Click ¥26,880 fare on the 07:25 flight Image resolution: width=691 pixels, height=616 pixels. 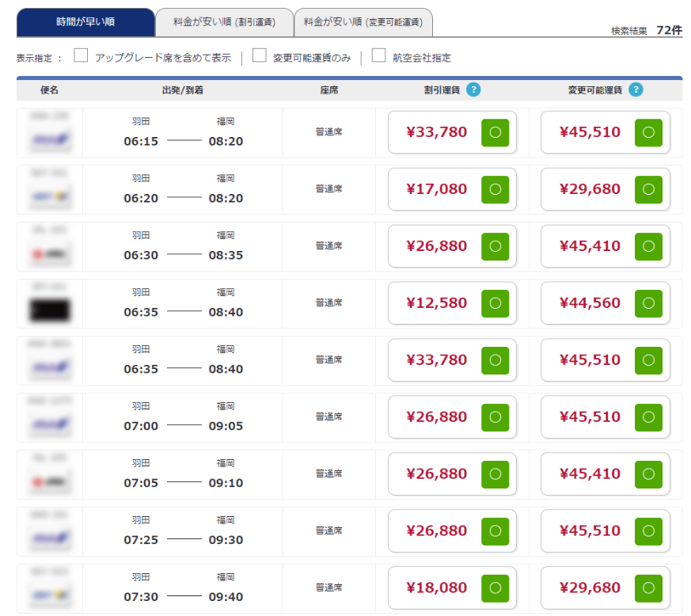click(x=437, y=531)
